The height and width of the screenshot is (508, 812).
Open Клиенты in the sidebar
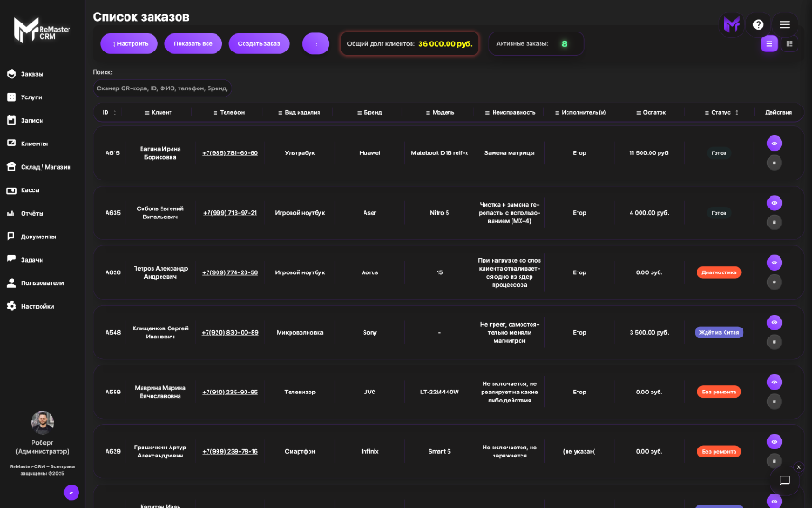click(x=33, y=143)
